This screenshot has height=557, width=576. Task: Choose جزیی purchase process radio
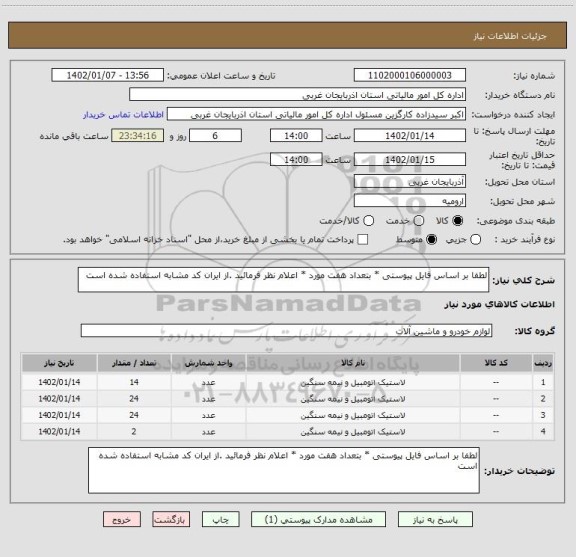pos(475,240)
